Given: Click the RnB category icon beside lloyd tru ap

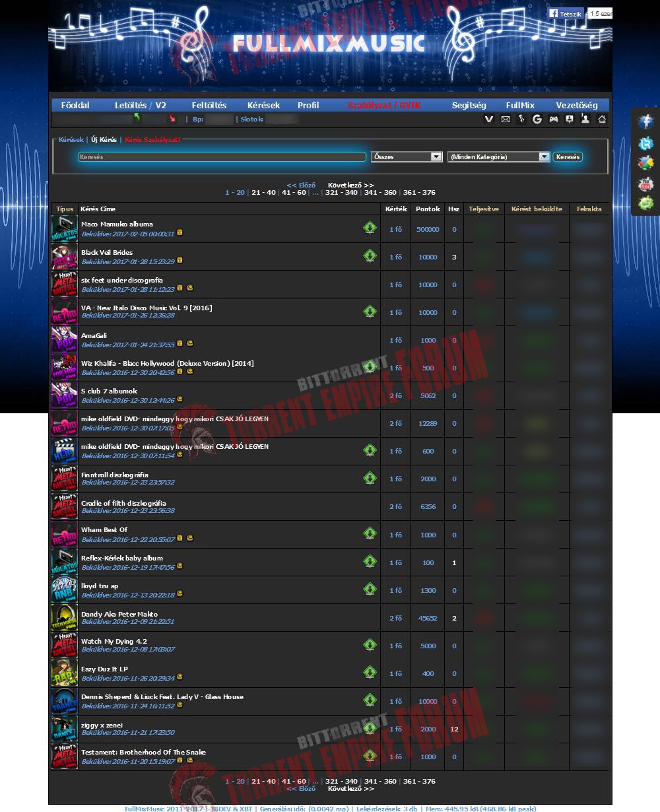Looking at the screenshot, I should pos(65,590).
